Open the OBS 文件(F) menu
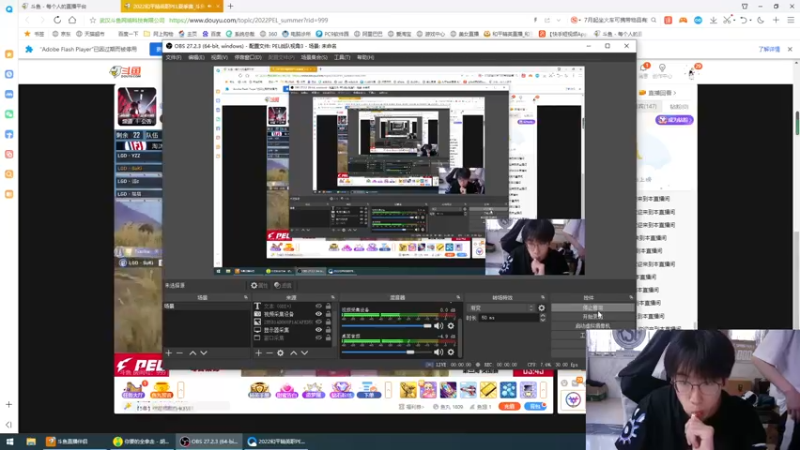 [173, 57]
